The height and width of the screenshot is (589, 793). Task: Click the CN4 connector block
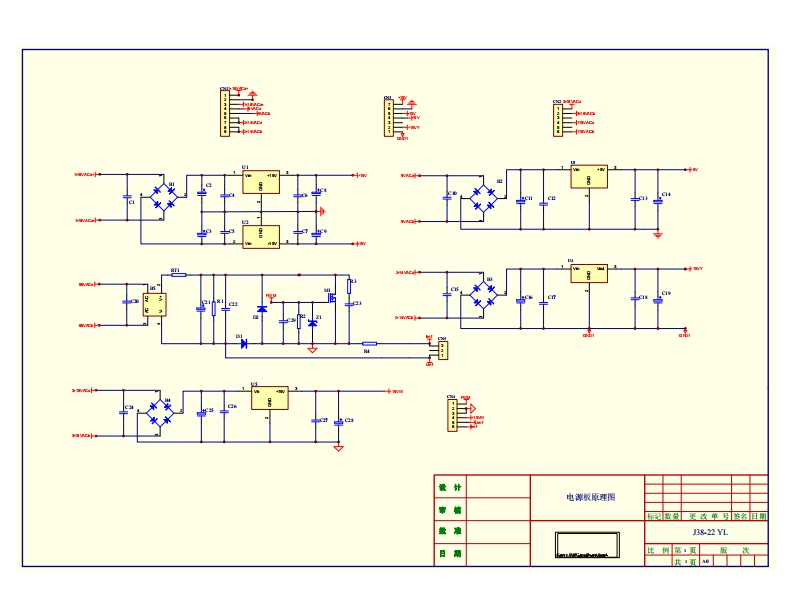pos(452,415)
